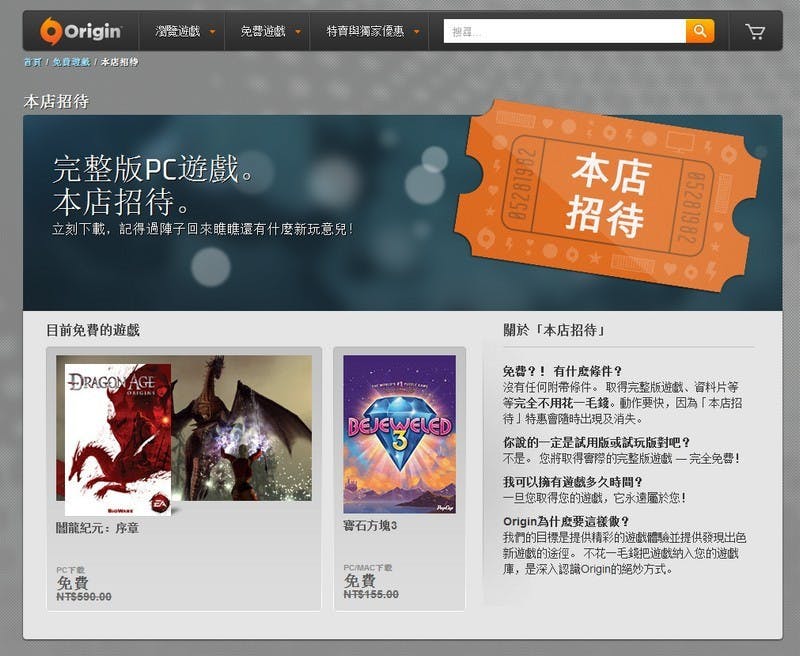Click the orange search magnifier icon
The height and width of the screenshot is (656, 800).
point(699,31)
